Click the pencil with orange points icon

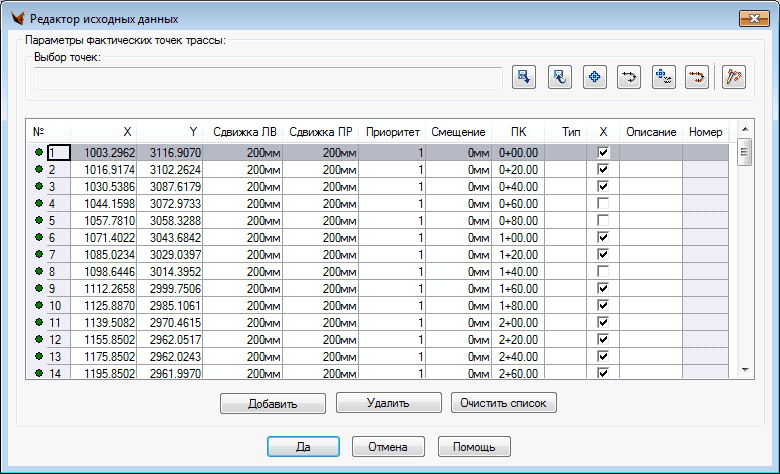[735, 78]
